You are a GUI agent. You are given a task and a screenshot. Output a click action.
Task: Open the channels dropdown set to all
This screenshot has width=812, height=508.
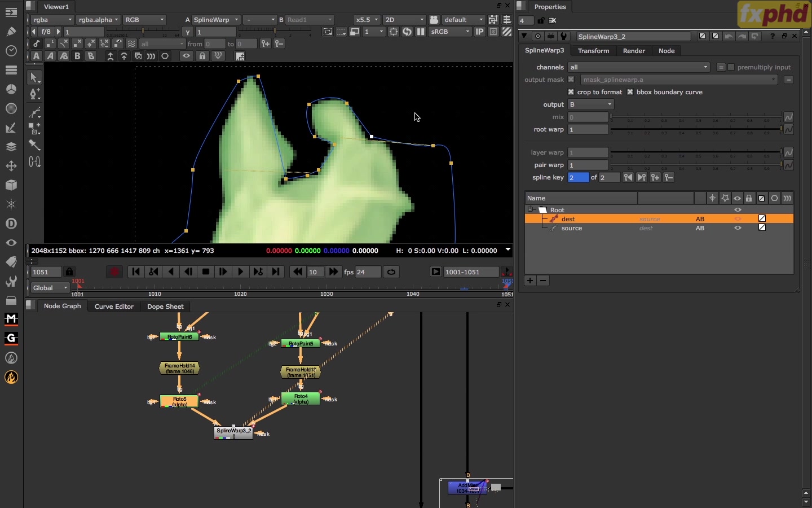639,67
